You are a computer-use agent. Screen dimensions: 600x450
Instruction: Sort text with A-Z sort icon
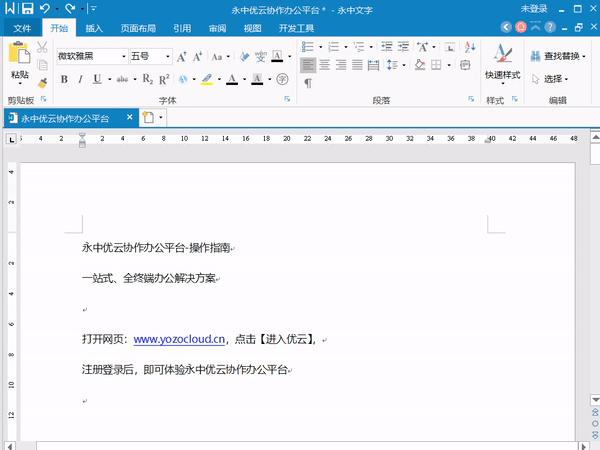point(470,47)
